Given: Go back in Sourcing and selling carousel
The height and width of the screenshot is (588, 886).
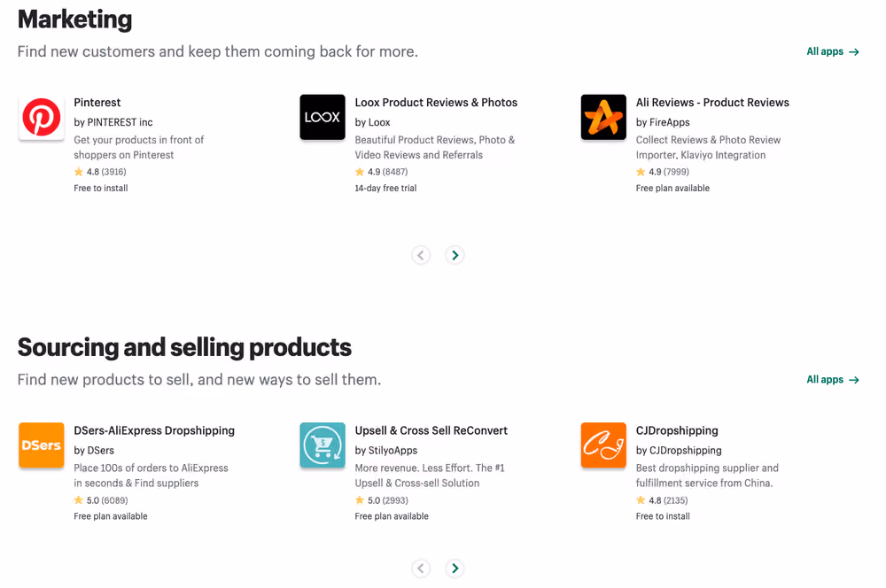Looking at the screenshot, I should click(x=421, y=569).
